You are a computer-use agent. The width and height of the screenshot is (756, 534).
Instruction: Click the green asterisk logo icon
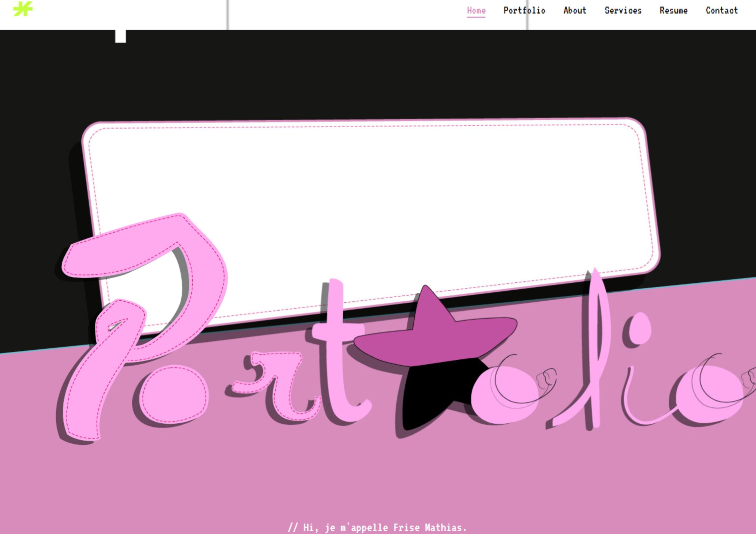23,9
